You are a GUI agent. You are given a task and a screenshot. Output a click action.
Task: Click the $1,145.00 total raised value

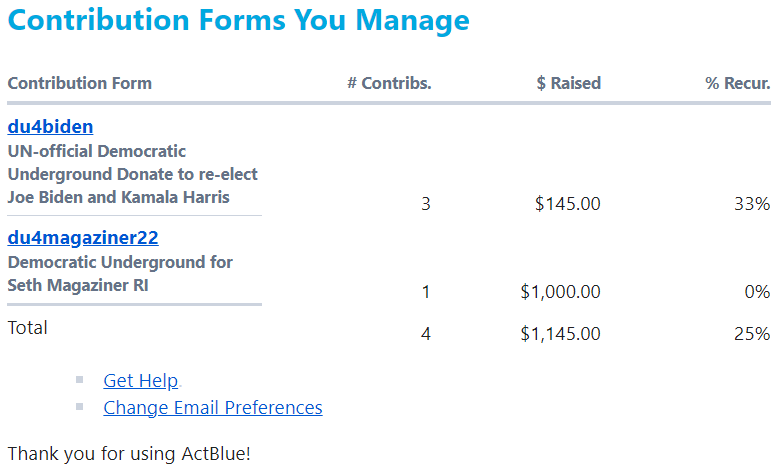click(561, 334)
